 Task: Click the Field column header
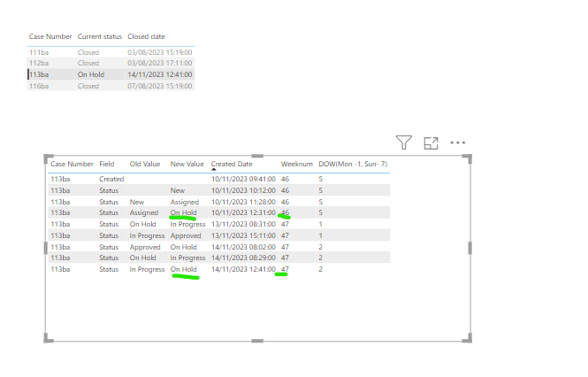tap(106, 164)
